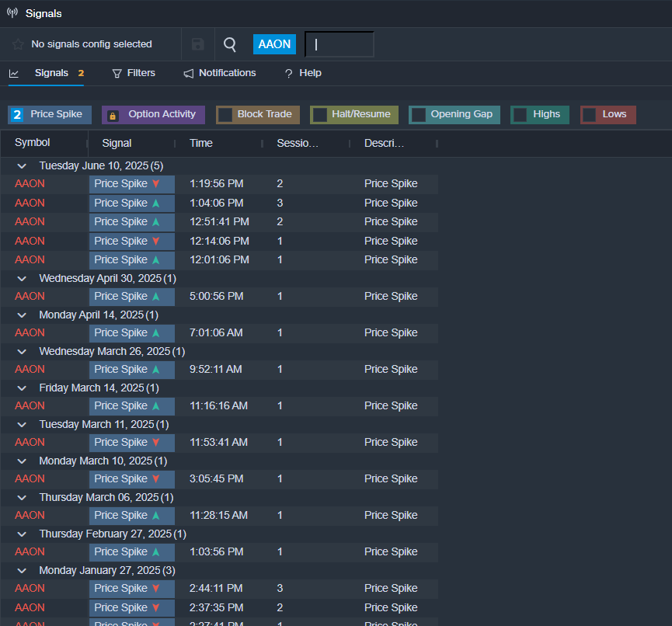This screenshot has width=672, height=626.
Task: Click time cell 2:37:35 PM
Action: (x=218, y=607)
